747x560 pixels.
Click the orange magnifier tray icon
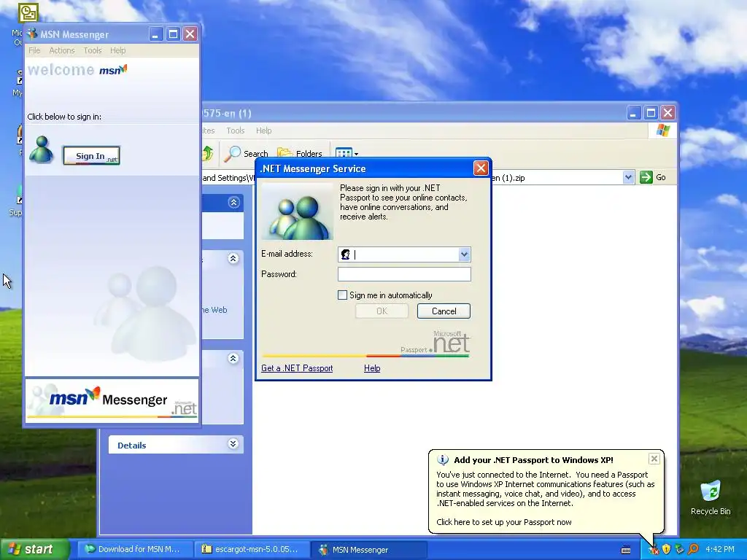(x=693, y=550)
